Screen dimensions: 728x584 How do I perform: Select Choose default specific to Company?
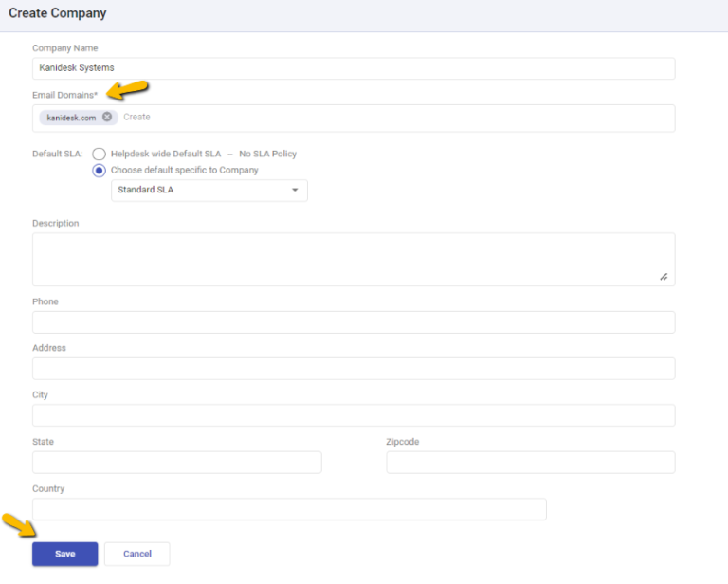pyautogui.click(x=99, y=171)
